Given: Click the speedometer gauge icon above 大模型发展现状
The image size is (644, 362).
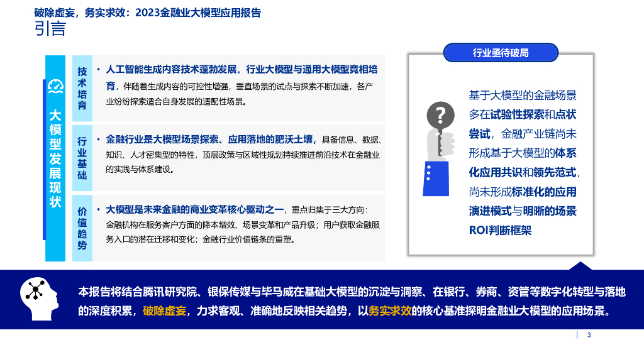Looking at the screenshot, I should click(x=55, y=87).
